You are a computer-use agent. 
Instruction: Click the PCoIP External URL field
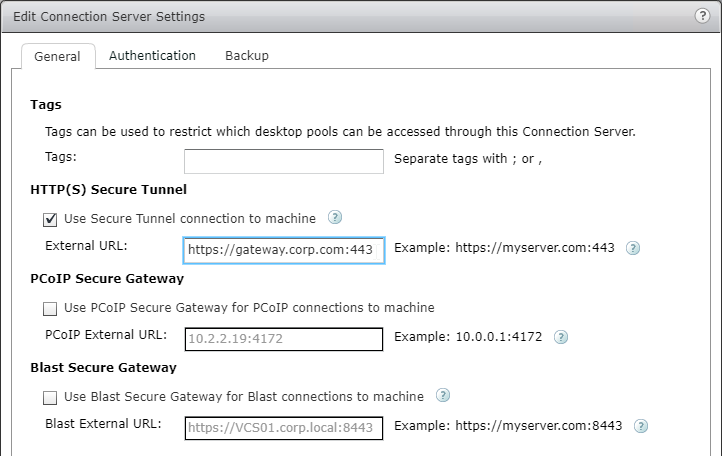pyautogui.click(x=284, y=339)
